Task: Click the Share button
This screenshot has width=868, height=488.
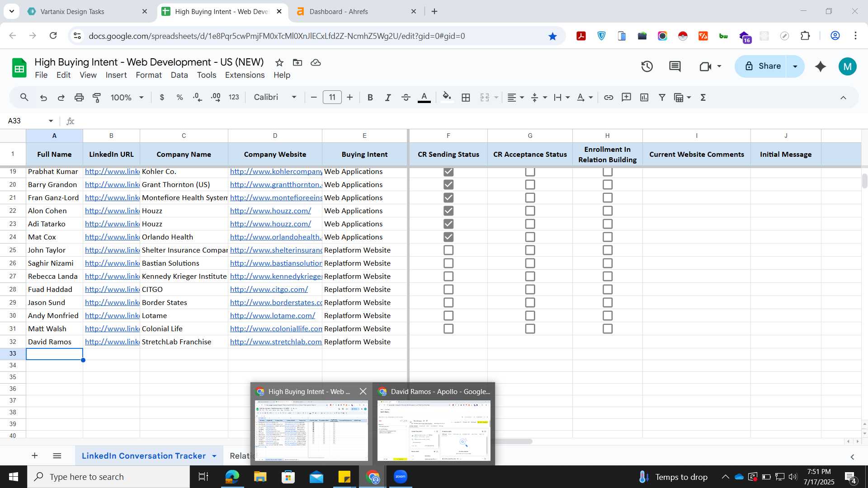Action: [x=762, y=66]
